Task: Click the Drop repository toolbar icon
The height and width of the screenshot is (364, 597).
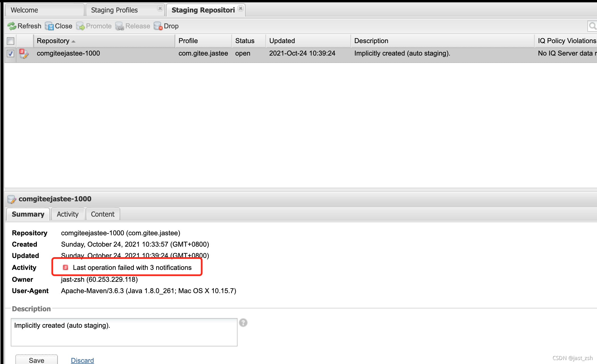Action: (158, 26)
